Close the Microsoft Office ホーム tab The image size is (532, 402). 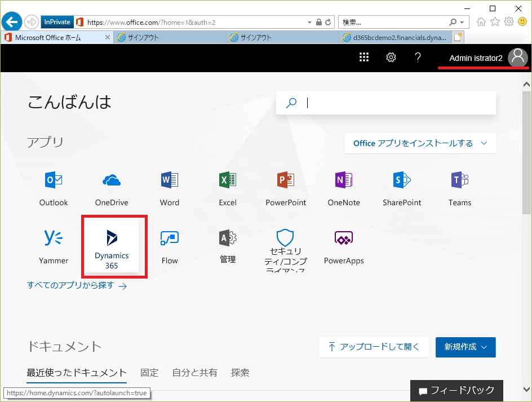coord(107,37)
